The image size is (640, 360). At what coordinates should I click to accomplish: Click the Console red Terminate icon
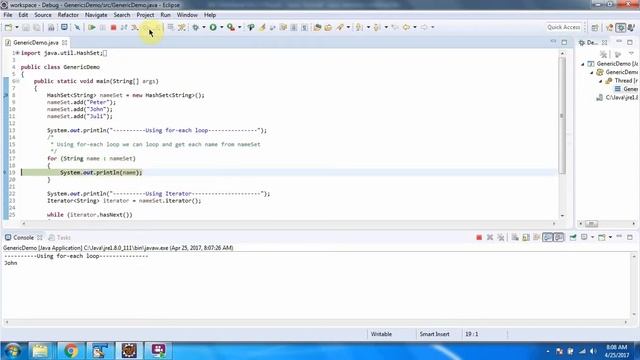[479, 238]
